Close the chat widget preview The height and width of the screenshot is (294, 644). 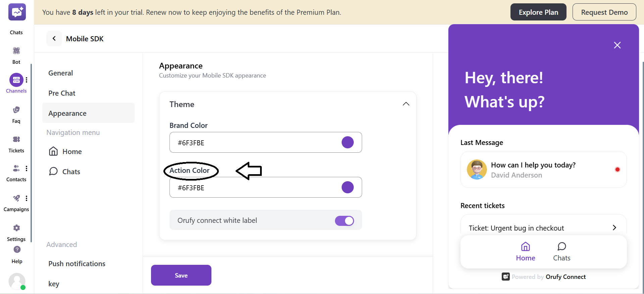[617, 45]
